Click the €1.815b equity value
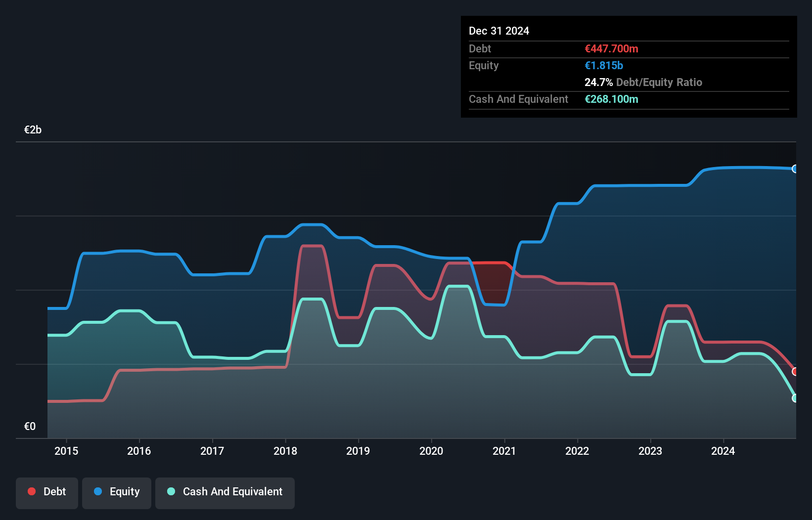 (x=604, y=66)
